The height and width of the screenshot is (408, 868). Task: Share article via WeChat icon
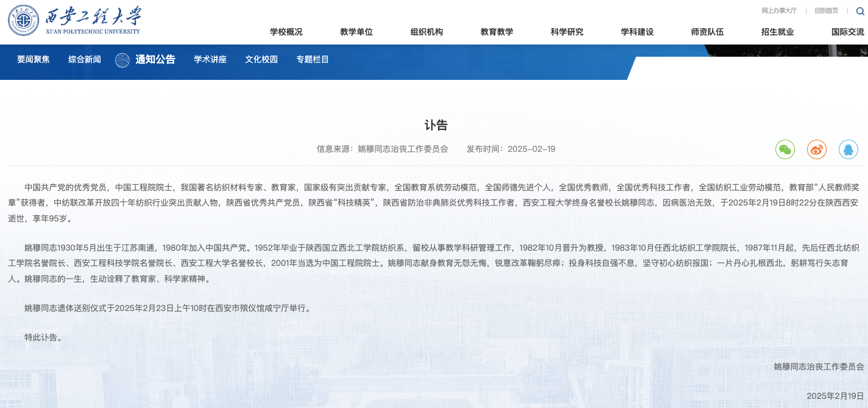click(785, 149)
